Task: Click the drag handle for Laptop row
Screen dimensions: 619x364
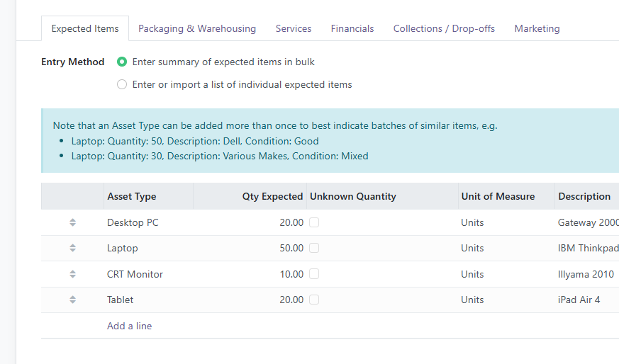Action: tap(72, 249)
